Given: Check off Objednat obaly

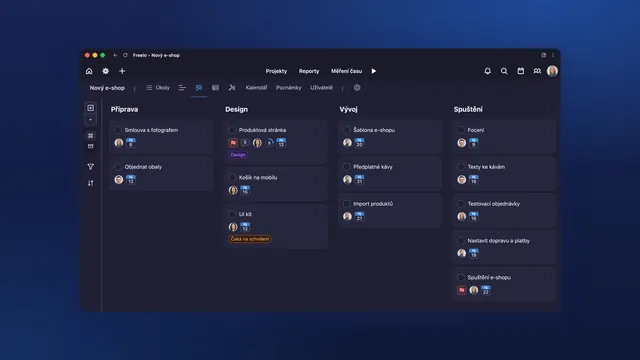Looking at the screenshot, I should (x=118, y=167).
